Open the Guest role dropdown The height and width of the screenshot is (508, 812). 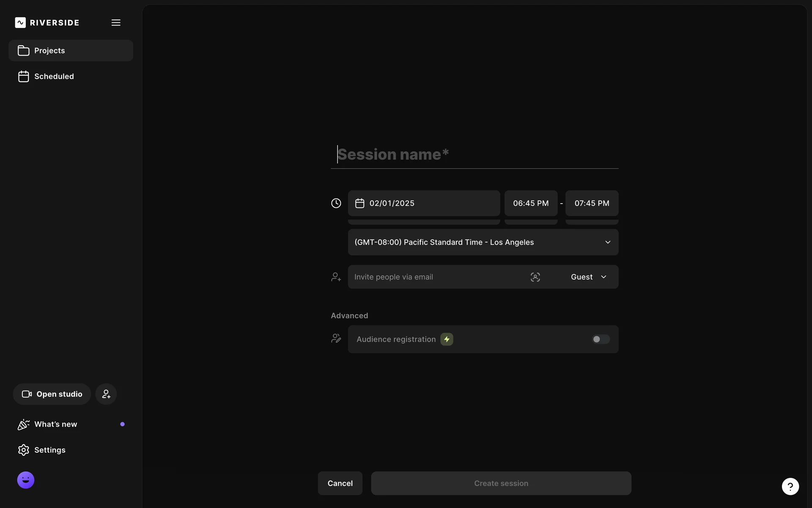coord(589,277)
